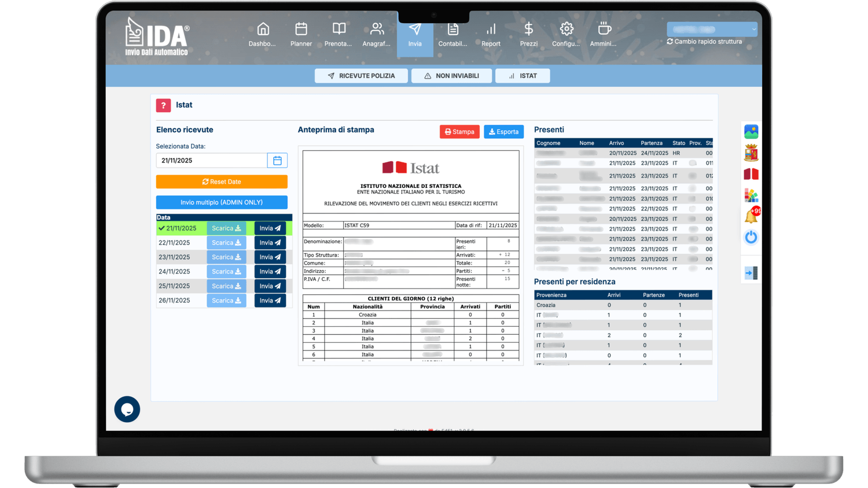868x488 pixels.
Task: Click Scarica for 24/11/2025
Action: (x=226, y=272)
